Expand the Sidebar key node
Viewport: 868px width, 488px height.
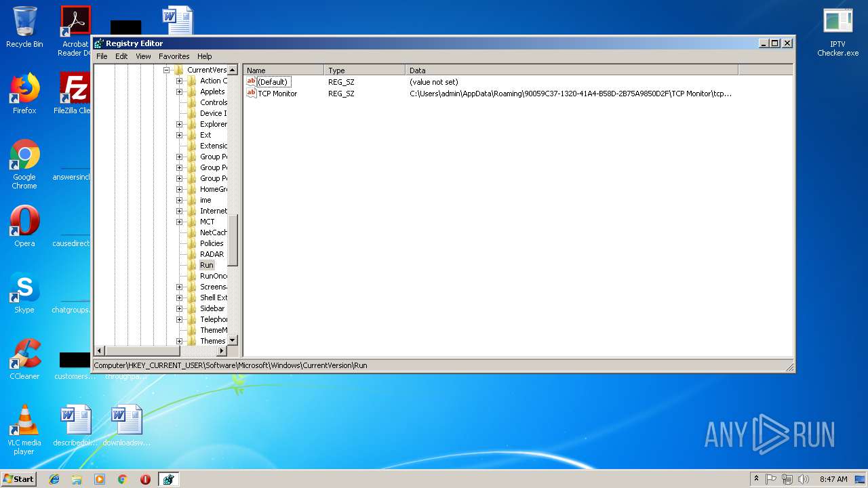(x=179, y=308)
